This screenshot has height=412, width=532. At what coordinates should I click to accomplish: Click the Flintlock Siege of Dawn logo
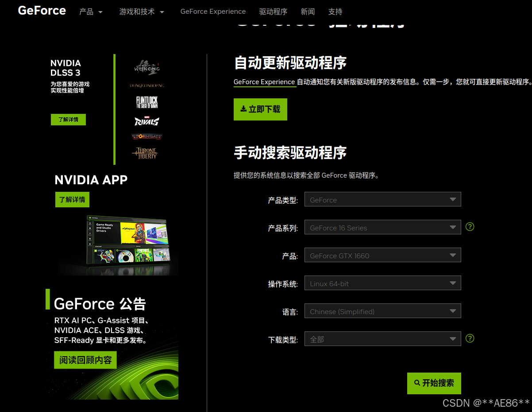pos(147,102)
